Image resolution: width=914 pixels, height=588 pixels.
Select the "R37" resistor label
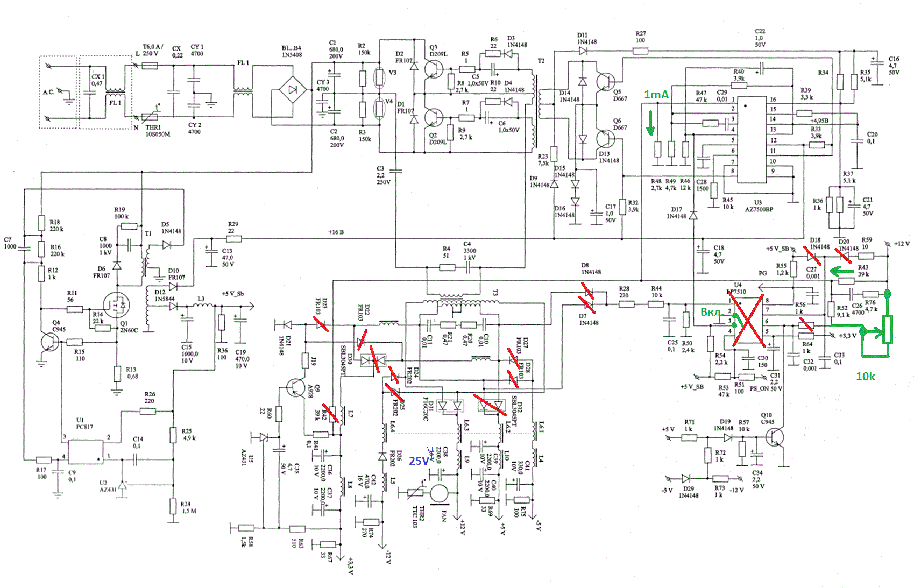[848, 174]
